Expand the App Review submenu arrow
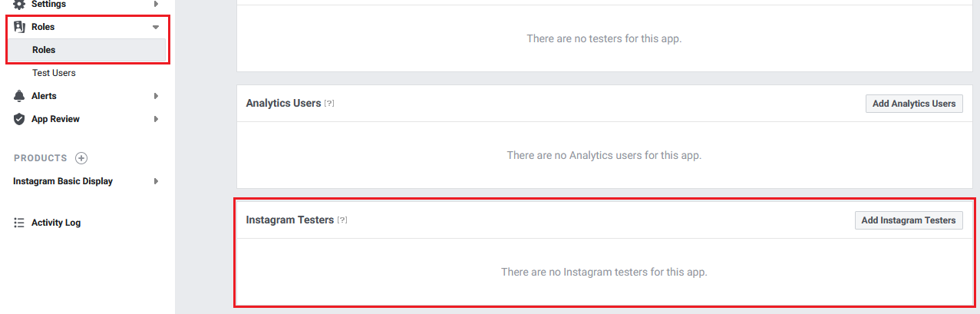The height and width of the screenshot is (314, 980). [x=156, y=119]
